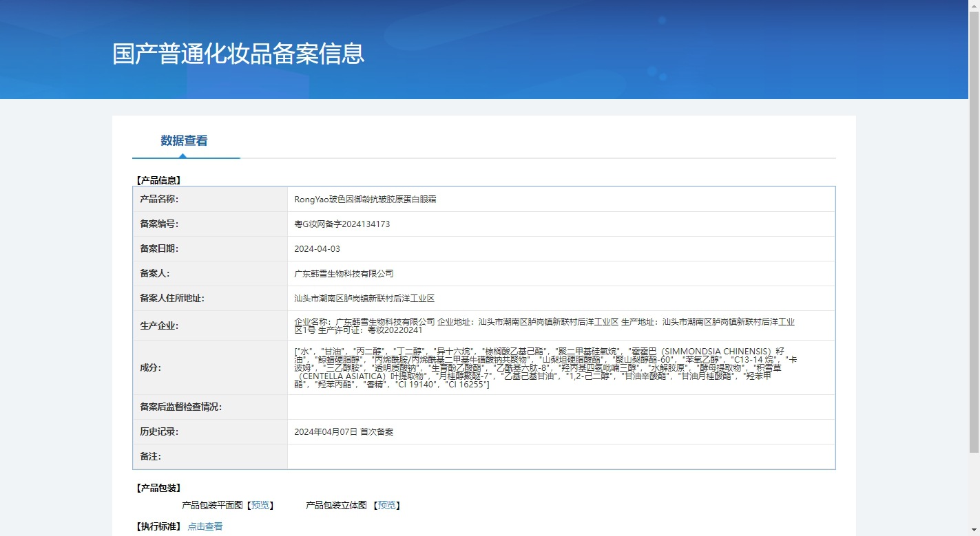Click the 备案后监督检查情况 label cell
Image resolution: width=980 pixels, height=536 pixels.
pos(210,407)
